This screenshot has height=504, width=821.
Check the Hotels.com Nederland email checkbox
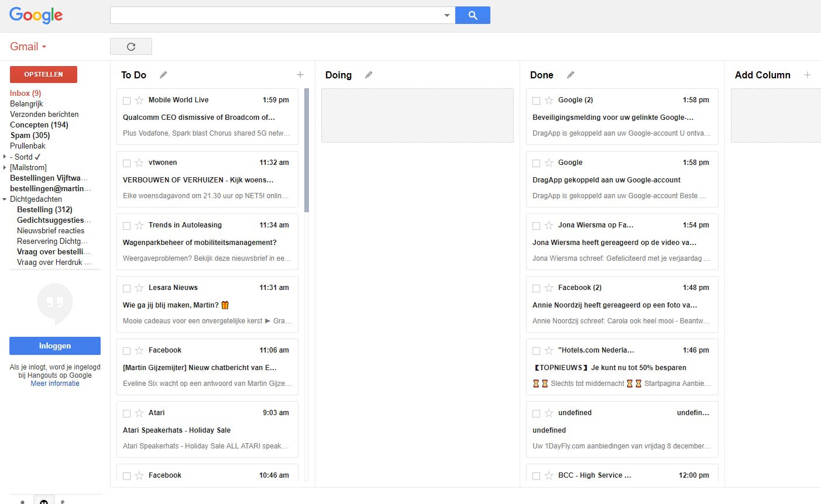click(x=536, y=351)
